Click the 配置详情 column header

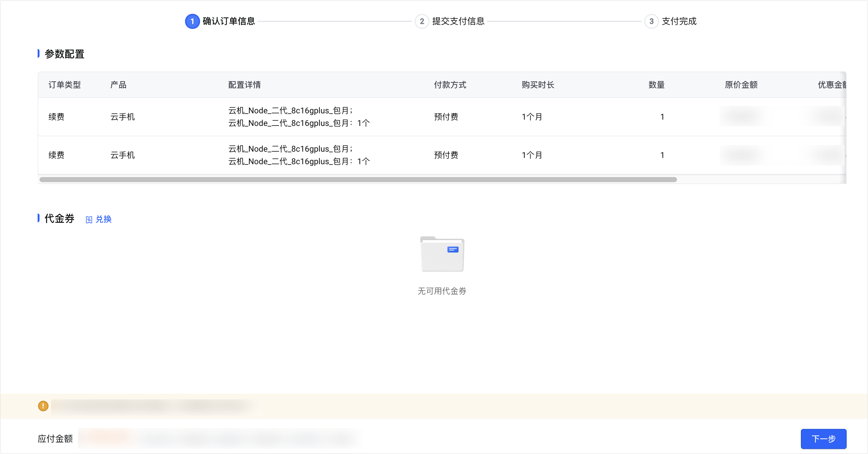(x=244, y=85)
